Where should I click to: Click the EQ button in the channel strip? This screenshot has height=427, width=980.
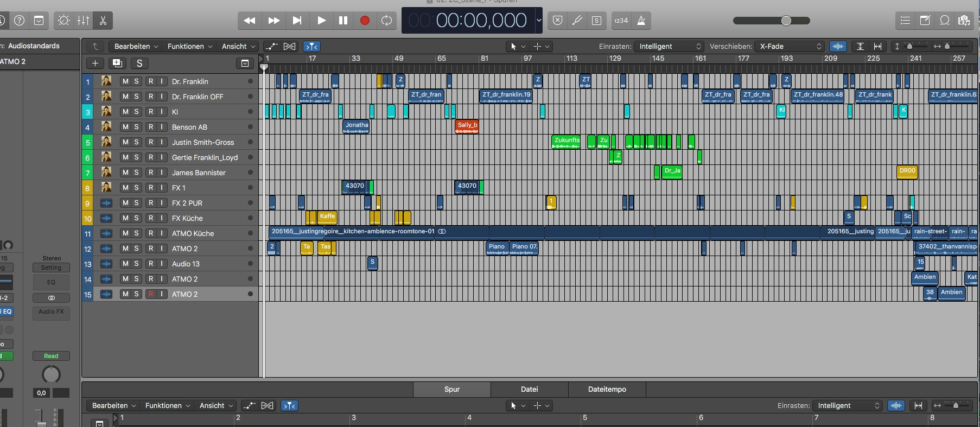(x=51, y=282)
